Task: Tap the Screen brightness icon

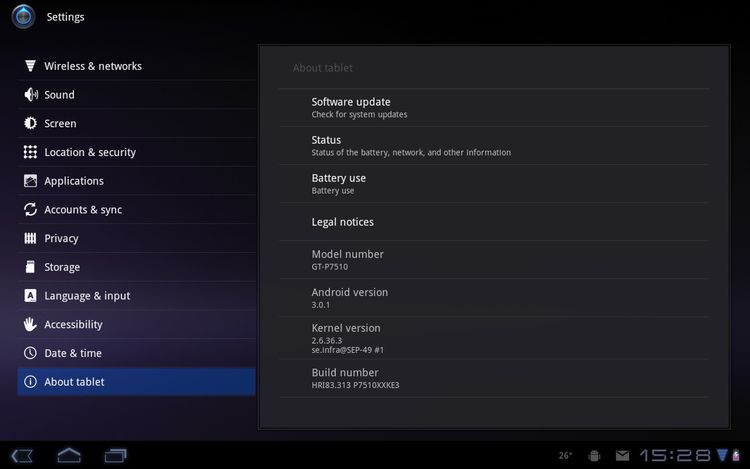Action: pyautogui.click(x=30, y=124)
